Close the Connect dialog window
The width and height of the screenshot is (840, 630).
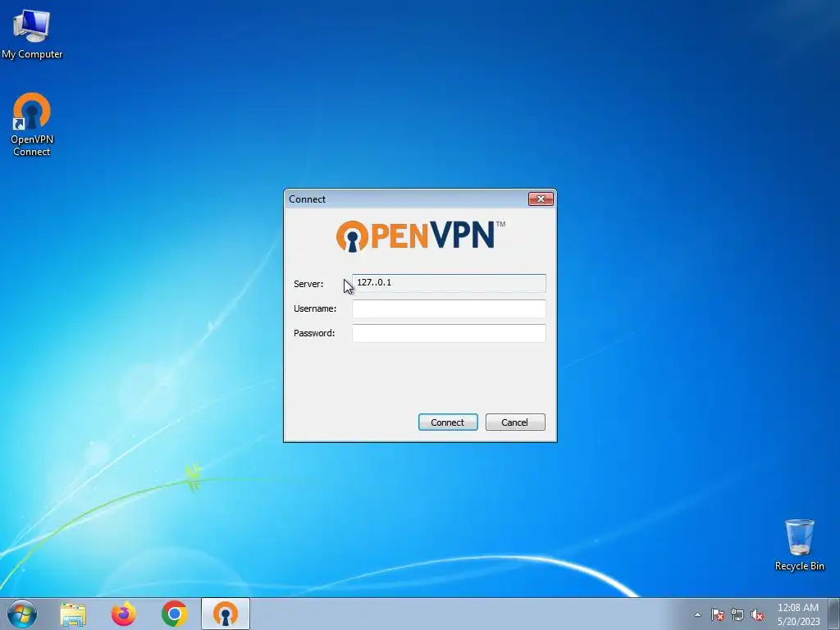541,199
